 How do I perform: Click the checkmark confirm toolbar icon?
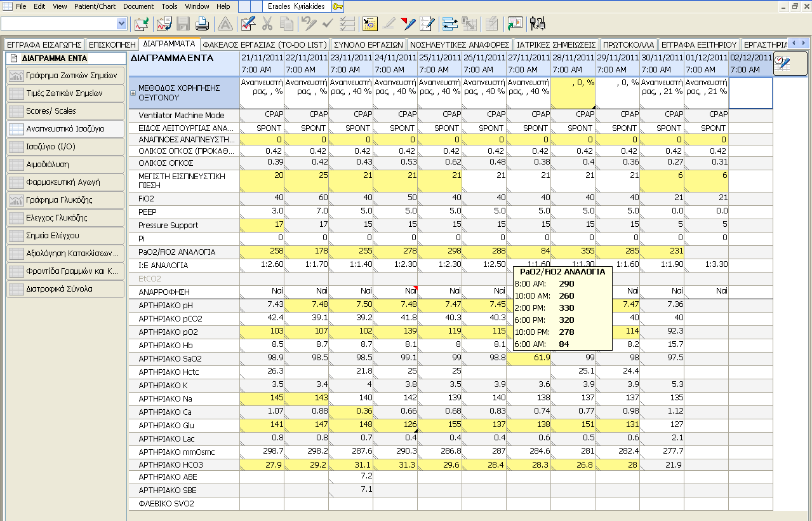(x=328, y=24)
